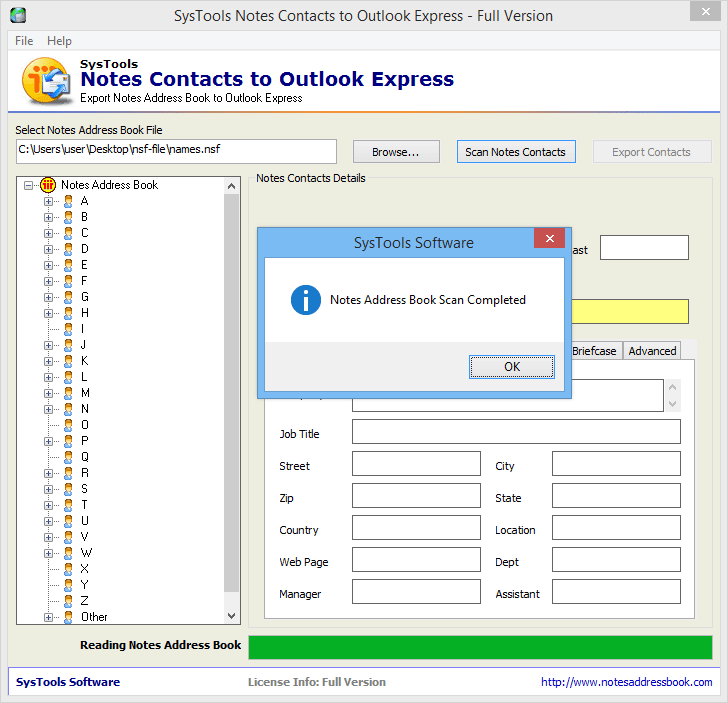Expand the R contacts node
Screen dimensions: 728x703
pyautogui.click(x=48, y=473)
